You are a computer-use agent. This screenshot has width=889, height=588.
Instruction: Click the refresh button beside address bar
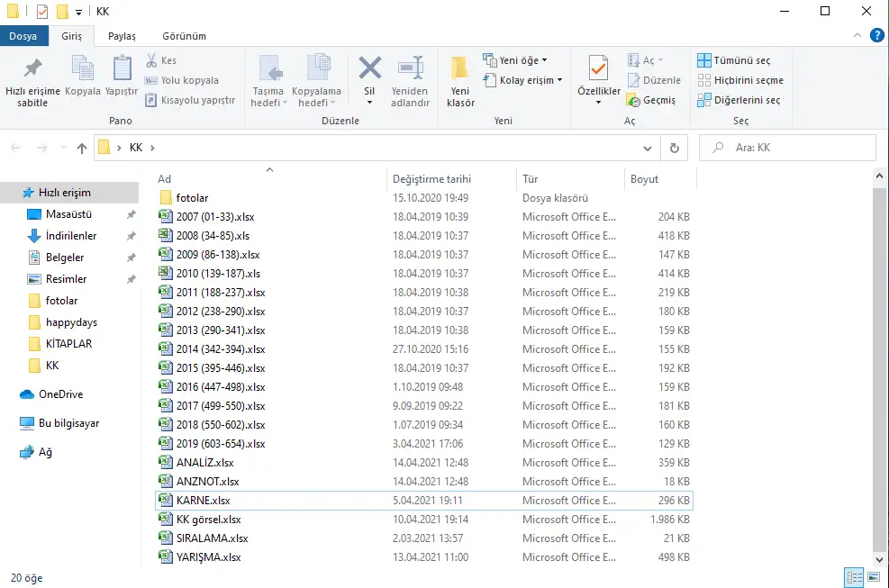coord(674,148)
